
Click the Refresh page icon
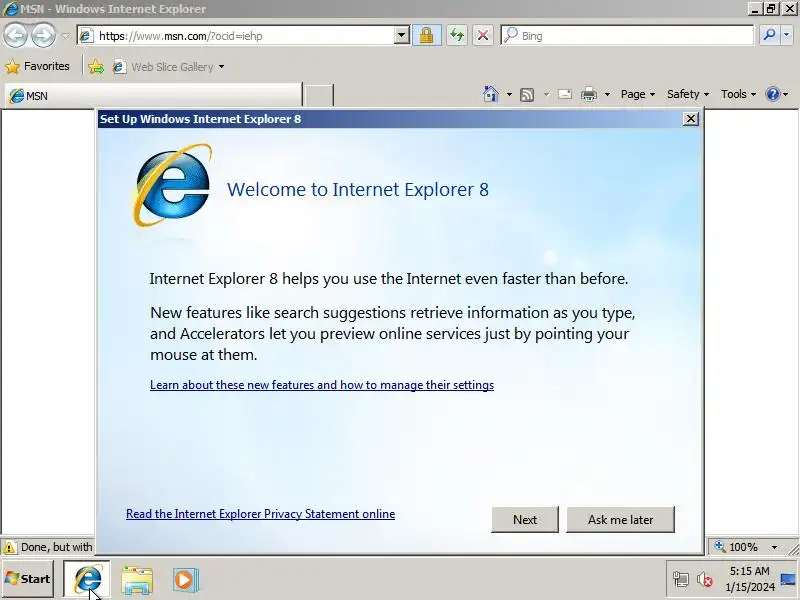point(457,35)
